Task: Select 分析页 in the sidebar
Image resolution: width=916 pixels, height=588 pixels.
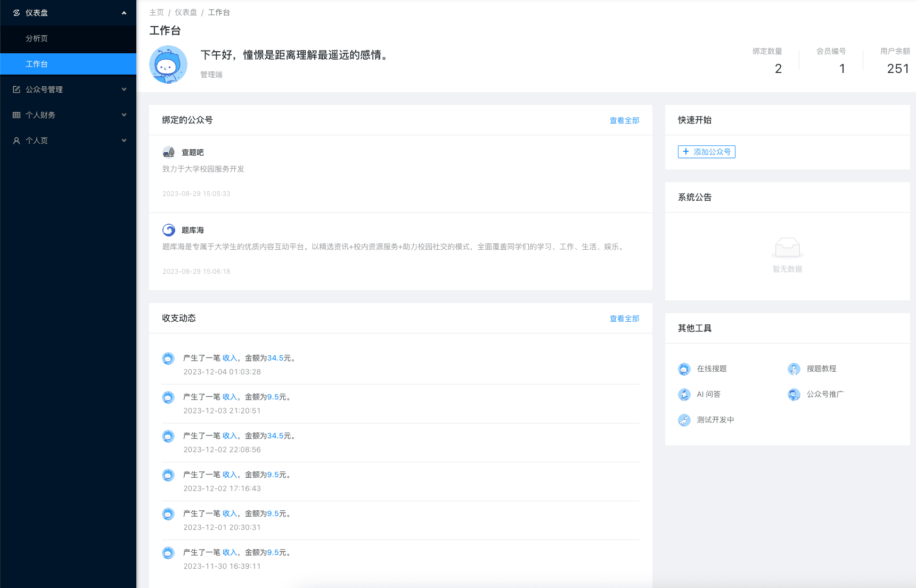Action: click(37, 38)
